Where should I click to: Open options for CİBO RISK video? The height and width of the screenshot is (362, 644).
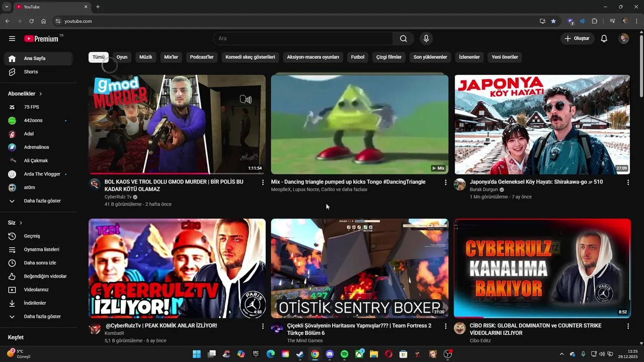[x=628, y=326]
